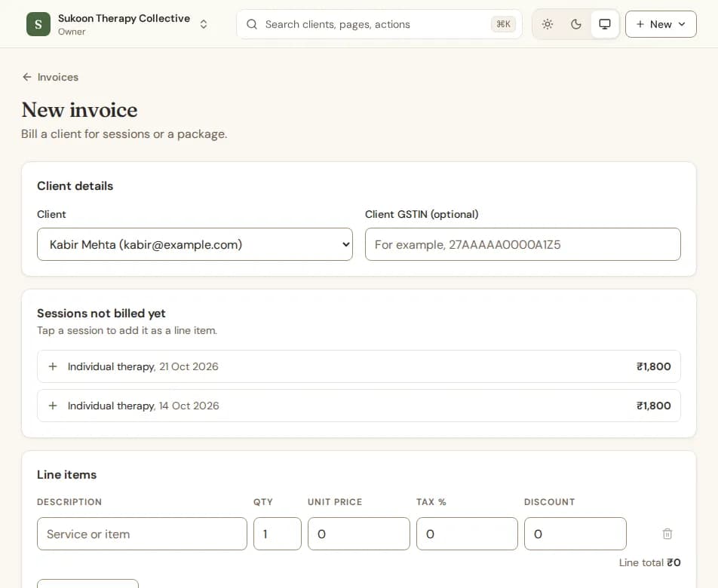
Task: Click the Client details heading
Action: 75,185
